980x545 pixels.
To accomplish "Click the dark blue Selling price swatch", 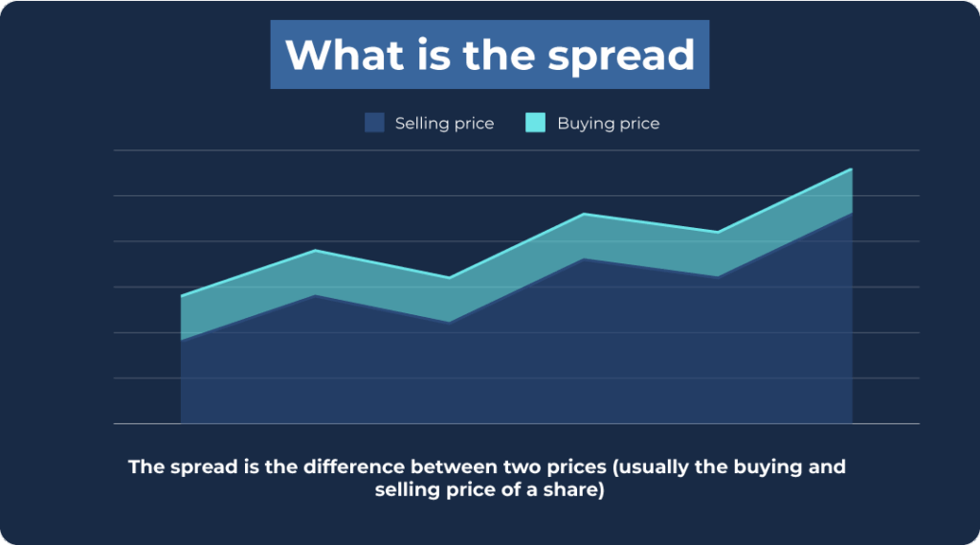I will 374,123.
